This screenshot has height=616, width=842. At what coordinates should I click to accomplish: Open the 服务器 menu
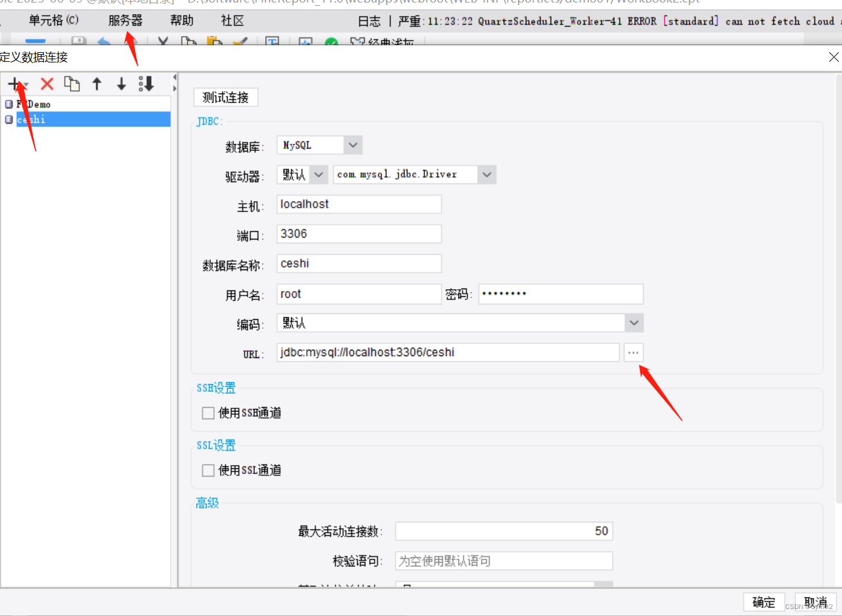coord(126,20)
